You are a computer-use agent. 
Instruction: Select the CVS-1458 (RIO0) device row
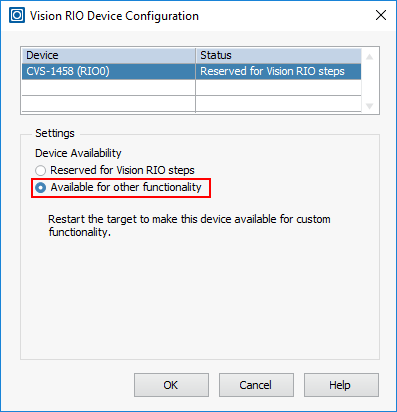pos(191,71)
